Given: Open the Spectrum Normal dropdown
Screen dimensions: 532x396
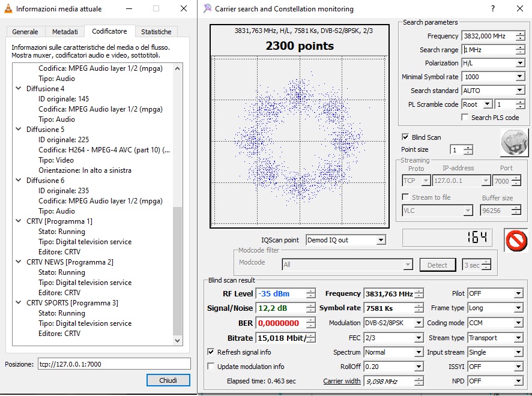Looking at the screenshot, I should 419,352.
